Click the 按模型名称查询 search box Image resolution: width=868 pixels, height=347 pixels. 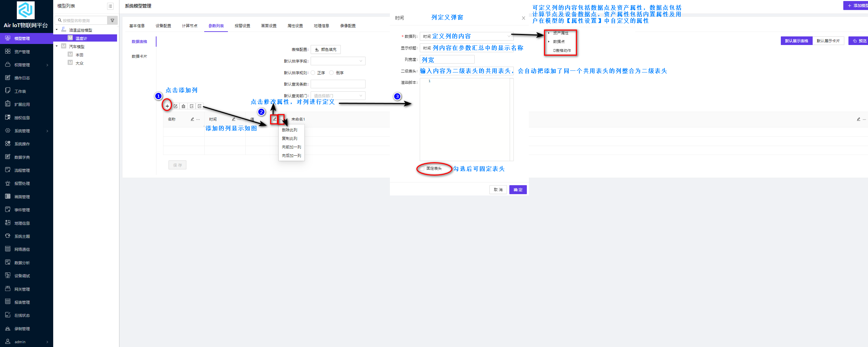tap(81, 21)
